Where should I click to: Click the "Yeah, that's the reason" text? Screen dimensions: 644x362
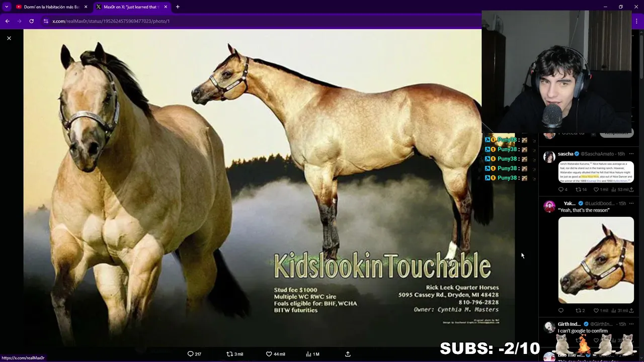[584, 210]
